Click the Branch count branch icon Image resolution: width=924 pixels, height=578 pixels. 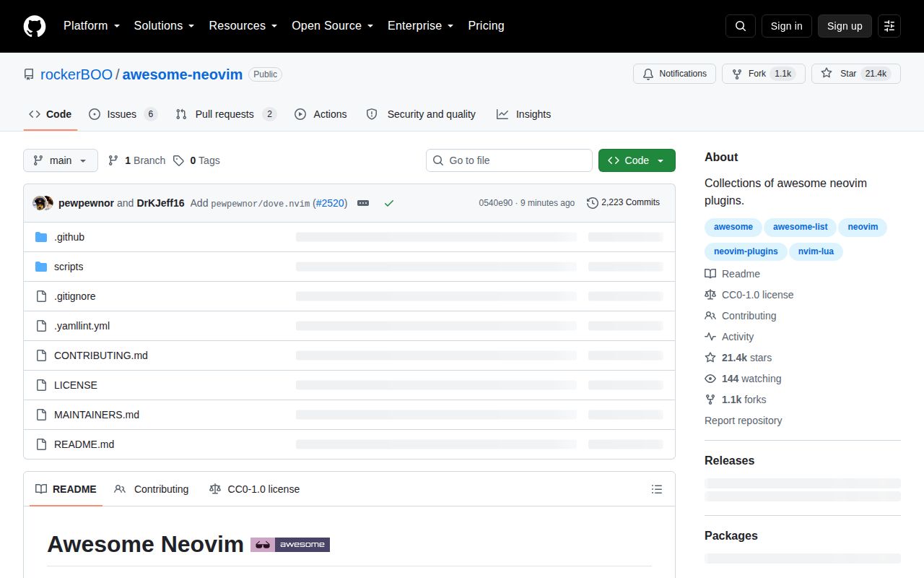(x=113, y=160)
